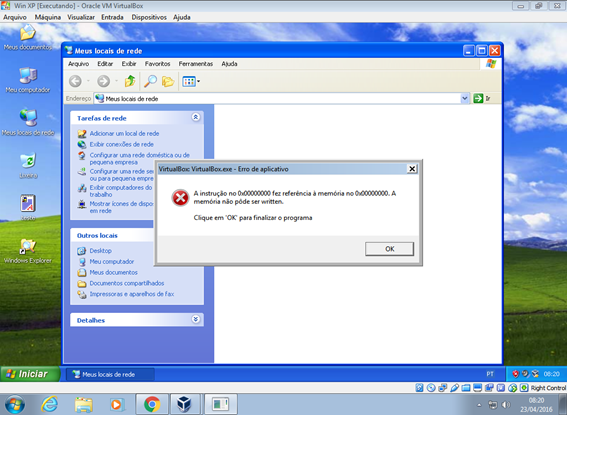The height and width of the screenshot is (460, 614).
Task: Open Explorer's Exibir menu
Action: (129, 64)
